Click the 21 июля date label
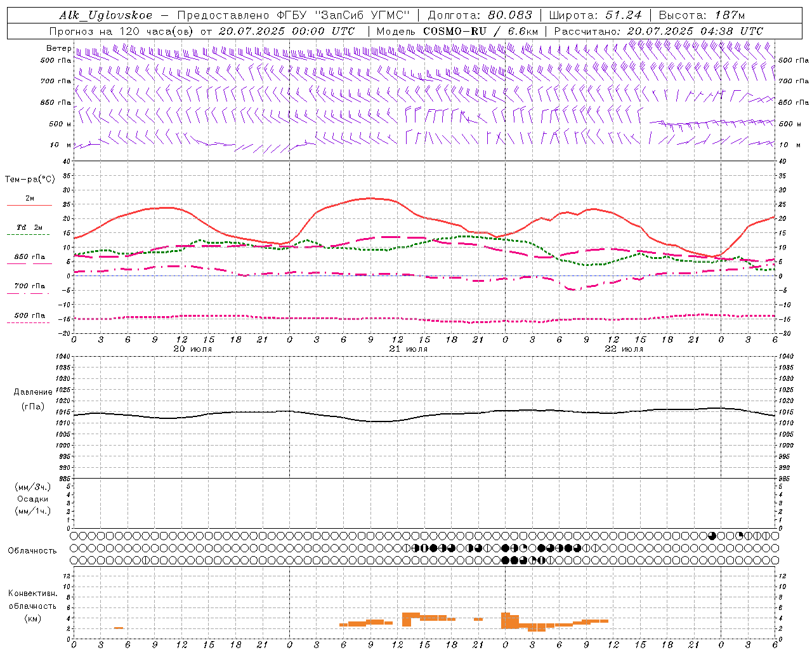 coord(408,349)
